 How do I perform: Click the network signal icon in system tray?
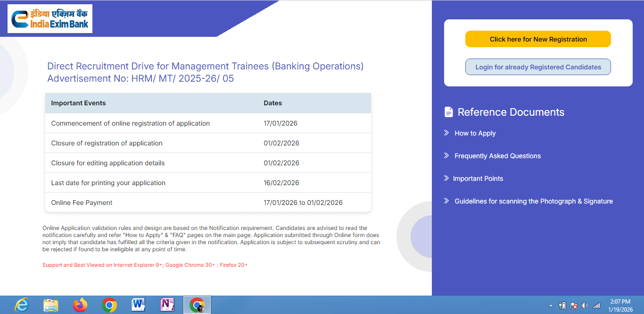[596, 306]
